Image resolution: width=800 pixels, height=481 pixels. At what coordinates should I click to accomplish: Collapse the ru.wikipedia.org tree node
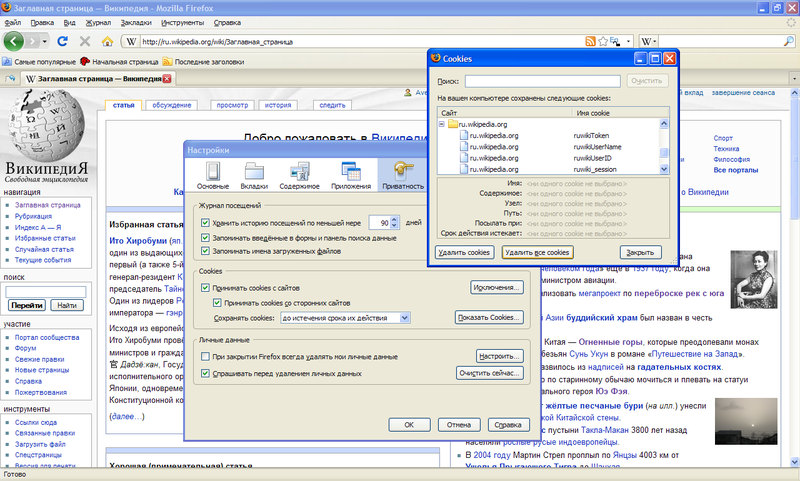[442, 124]
